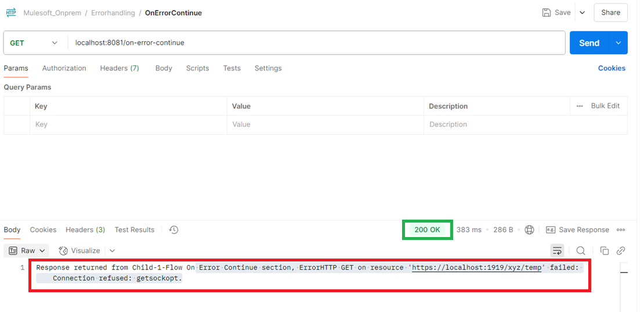Click the HTTP request type icon
Screen dimensions: 644x312
pos(11,12)
